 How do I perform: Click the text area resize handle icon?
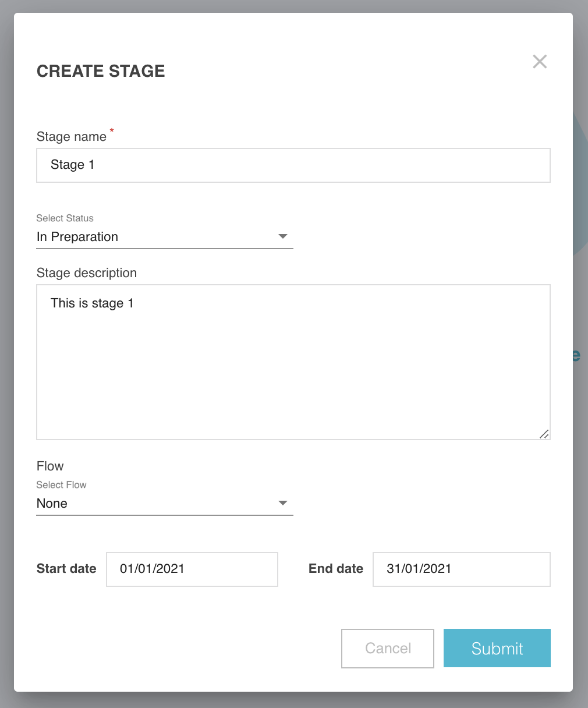[x=544, y=434]
